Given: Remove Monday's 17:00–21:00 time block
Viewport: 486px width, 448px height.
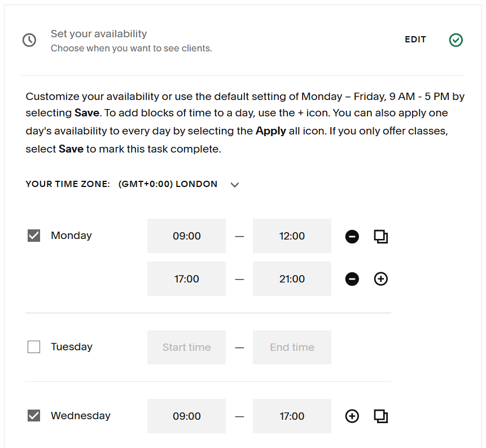Looking at the screenshot, I should pyautogui.click(x=352, y=279).
